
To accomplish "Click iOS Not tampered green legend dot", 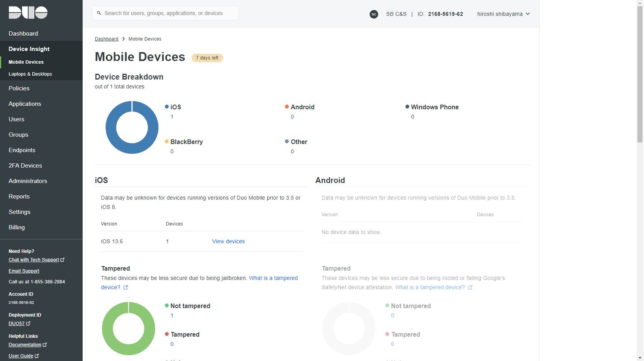I will click(x=167, y=305).
